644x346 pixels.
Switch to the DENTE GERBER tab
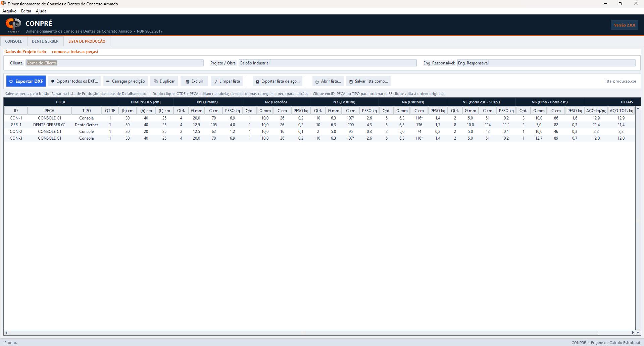(x=45, y=41)
